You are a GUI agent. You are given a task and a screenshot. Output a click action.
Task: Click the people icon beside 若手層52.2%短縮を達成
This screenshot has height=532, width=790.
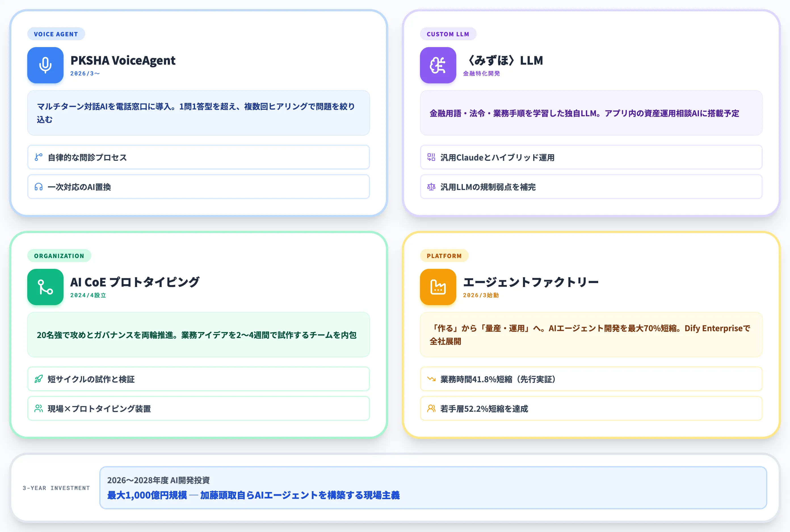pyautogui.click(x=431, y=408)
